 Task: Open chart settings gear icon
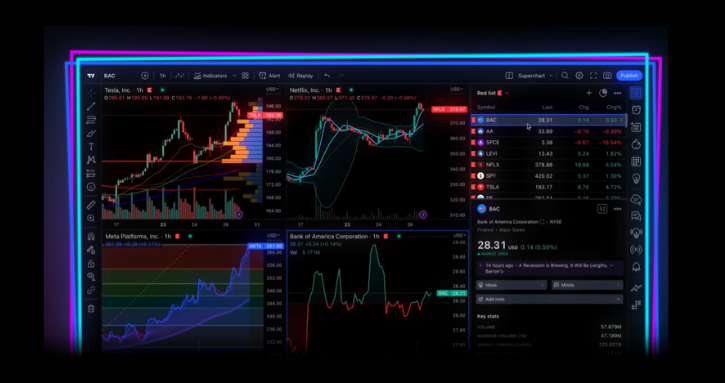tap(579, 76)
